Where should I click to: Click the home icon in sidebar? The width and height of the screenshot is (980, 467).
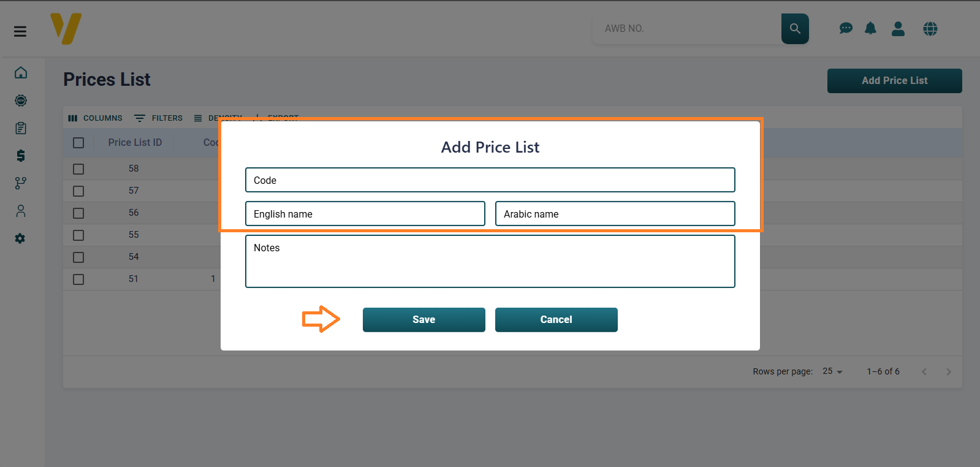coord(21,73)
